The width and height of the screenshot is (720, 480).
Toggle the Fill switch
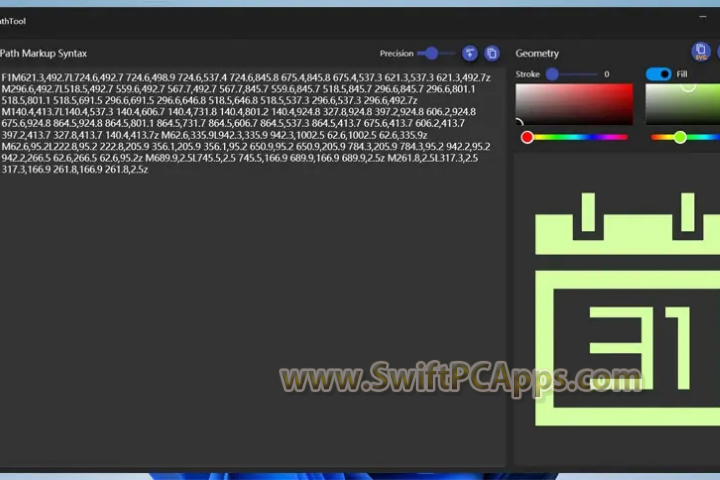pyautogui.click(x=658, y=74)
